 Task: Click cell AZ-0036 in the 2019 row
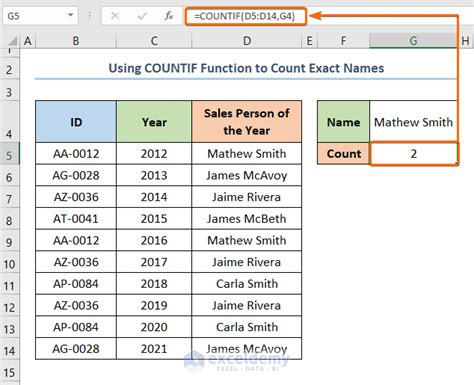(76, 305)
